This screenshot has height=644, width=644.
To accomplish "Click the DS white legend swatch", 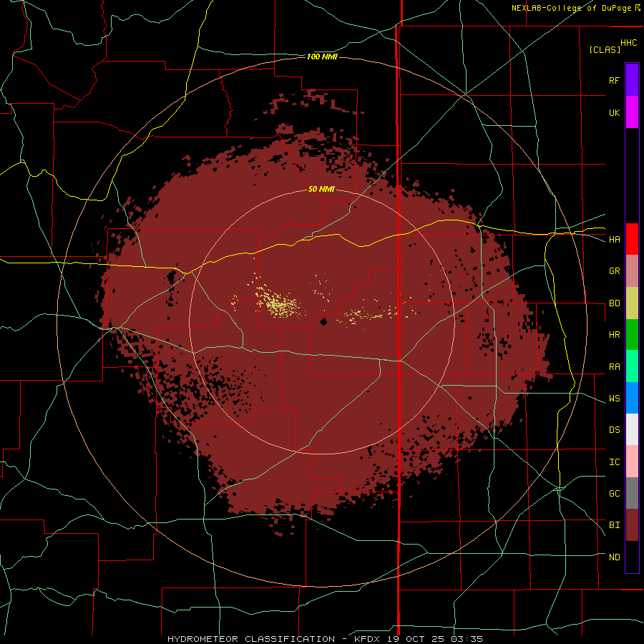I will click(x=632, y=429).
